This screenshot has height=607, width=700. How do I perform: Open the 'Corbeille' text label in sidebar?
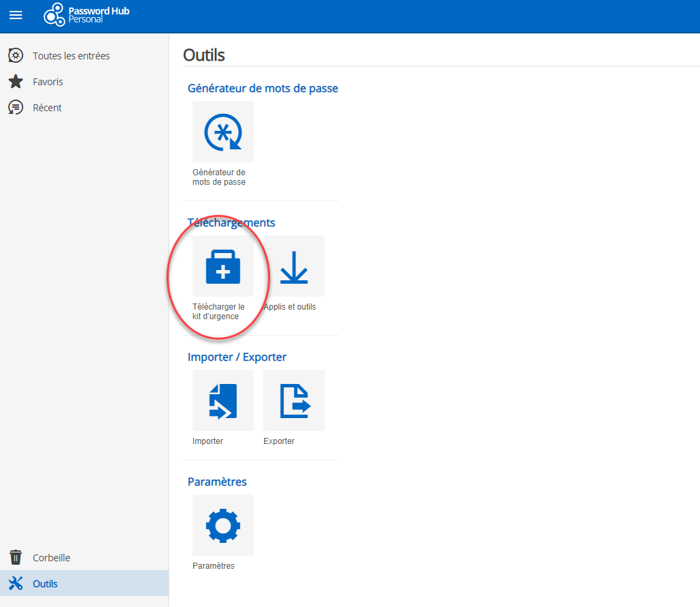coord(51,558)
